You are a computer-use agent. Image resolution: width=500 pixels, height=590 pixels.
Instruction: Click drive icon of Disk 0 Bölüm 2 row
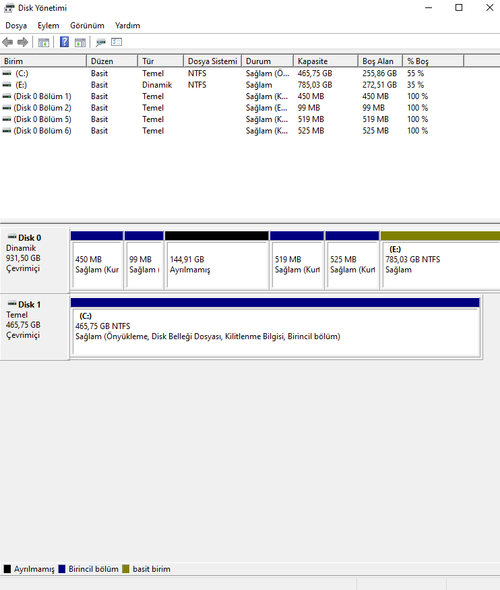[x=7, y=108]
